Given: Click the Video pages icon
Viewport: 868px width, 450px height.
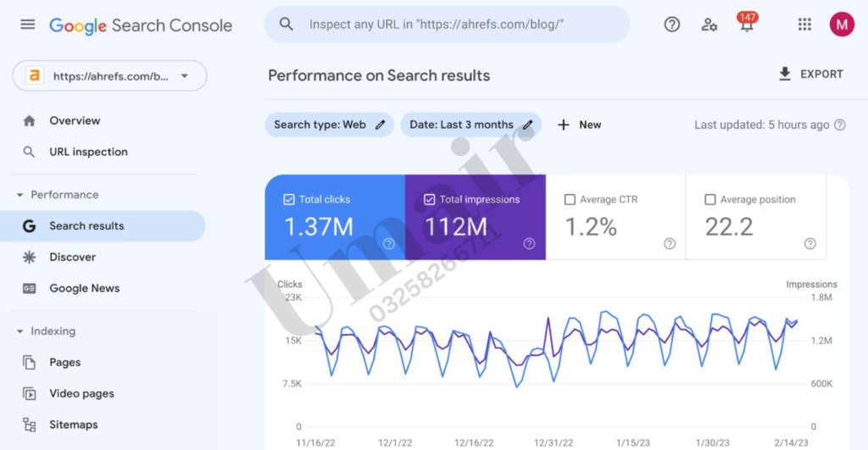Looking at the screenshot, I should tap(30, 393).
